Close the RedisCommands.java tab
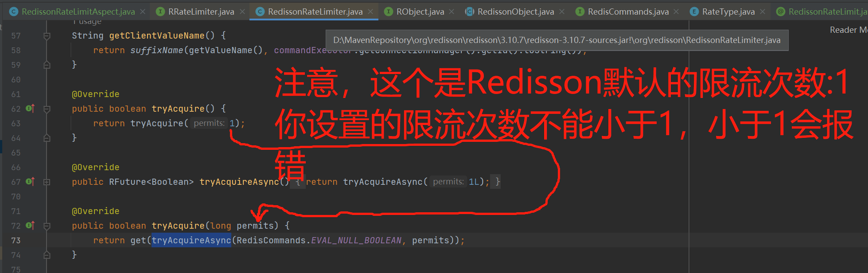Image resolution: width=868 pixels, height=273 pixels. coord(676,12)
